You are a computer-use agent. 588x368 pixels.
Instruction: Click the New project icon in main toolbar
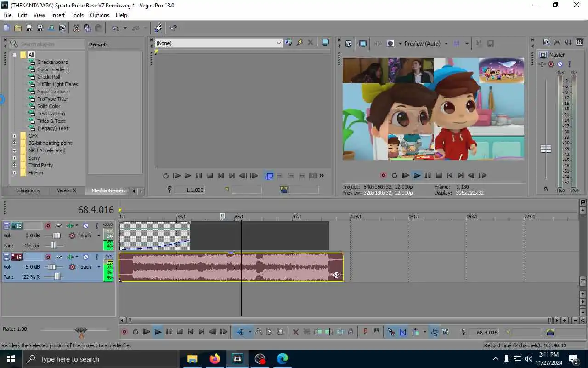click(6, 28)
